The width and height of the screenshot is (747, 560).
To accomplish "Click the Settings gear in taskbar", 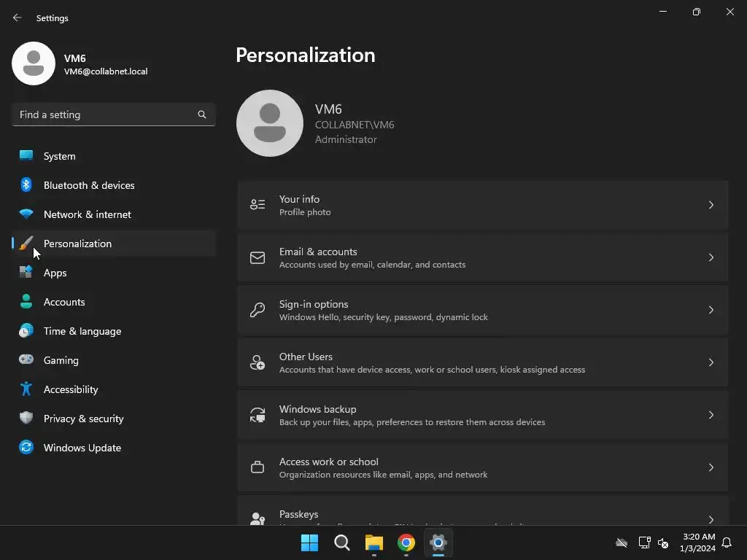I will click(438, 542).
